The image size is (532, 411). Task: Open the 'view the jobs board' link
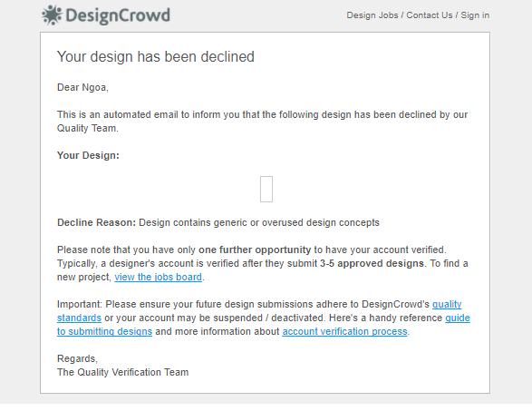158,277
